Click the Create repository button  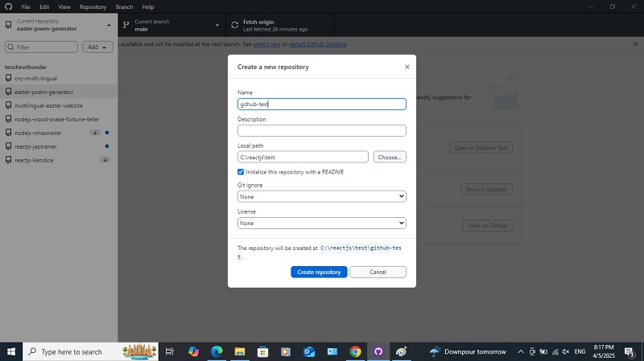[319, 272]
